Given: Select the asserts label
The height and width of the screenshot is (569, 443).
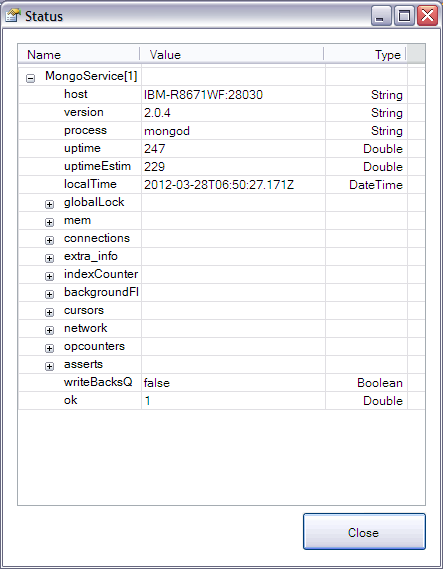Looking at the screenshot, I should tap(83, 364).
